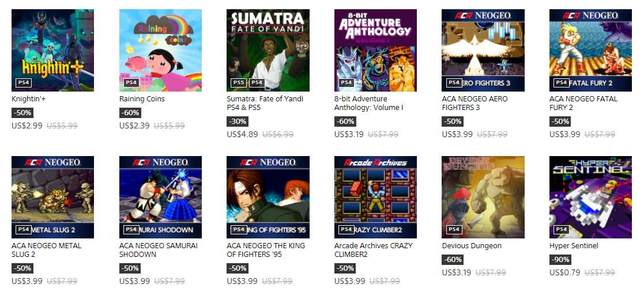Open the Knightin'+ game cover

click(x=52, y=50)
